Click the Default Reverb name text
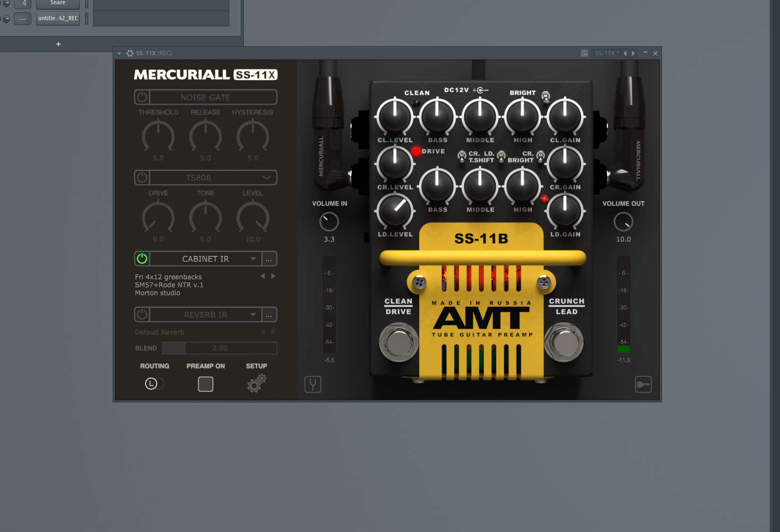This screenshot has width=780, height=532. click(x=159, y=332)
